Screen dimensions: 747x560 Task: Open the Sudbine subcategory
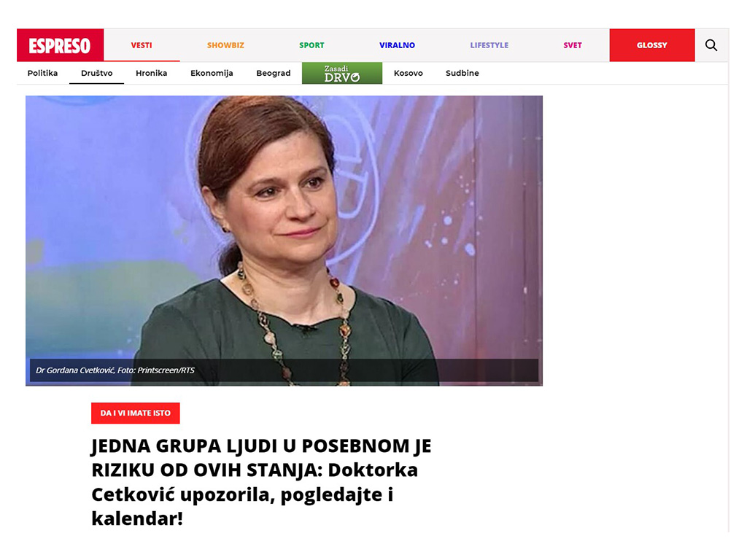click(462, 73)
